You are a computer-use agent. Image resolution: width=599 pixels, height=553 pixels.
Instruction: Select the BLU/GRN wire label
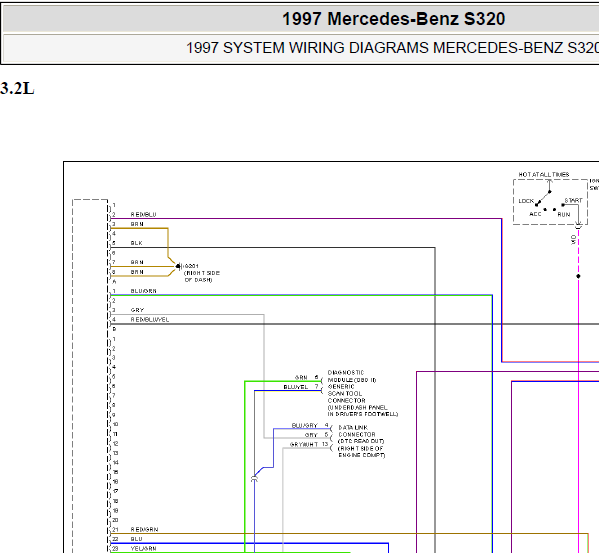point(144,291)
